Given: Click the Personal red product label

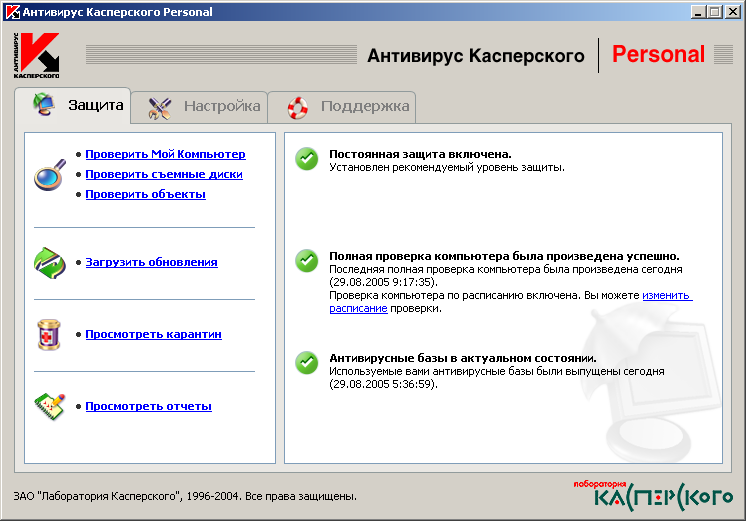Looking at the screenshot, I should (x=658, y=54).
